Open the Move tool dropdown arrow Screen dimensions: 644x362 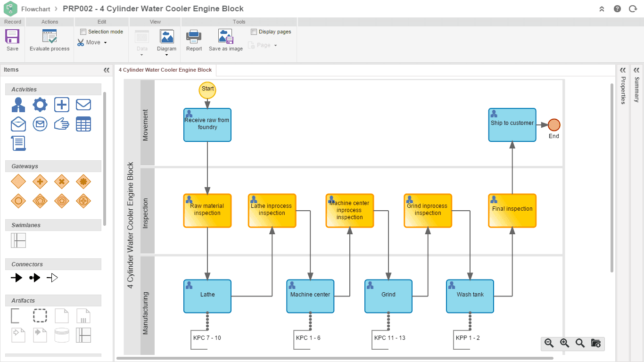105,42
